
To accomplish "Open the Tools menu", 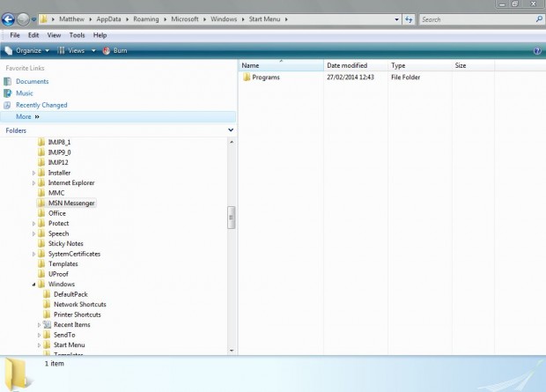I will [x=77, y=35].
